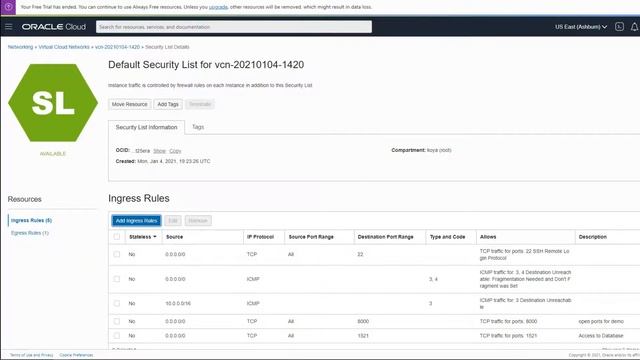Open the US East (Ashburn) region dropdown
Viewport: 640px width, 360px height.
(581, 27)
